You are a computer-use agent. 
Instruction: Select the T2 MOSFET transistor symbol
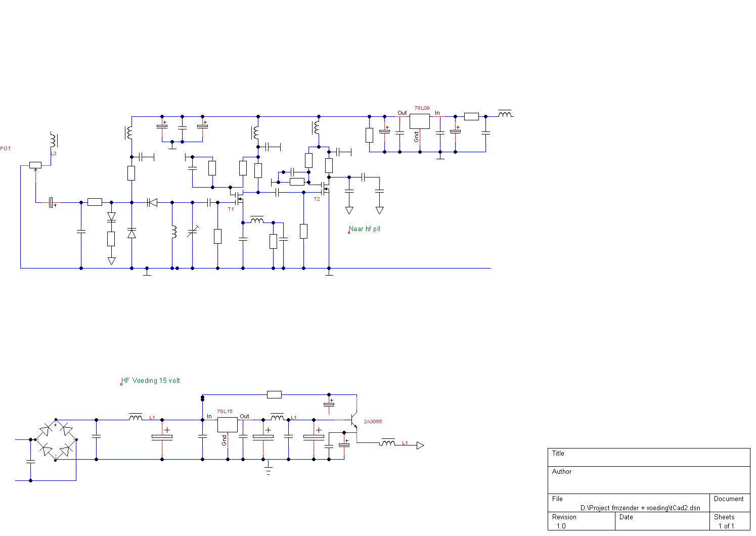click(x=325, y=189)
